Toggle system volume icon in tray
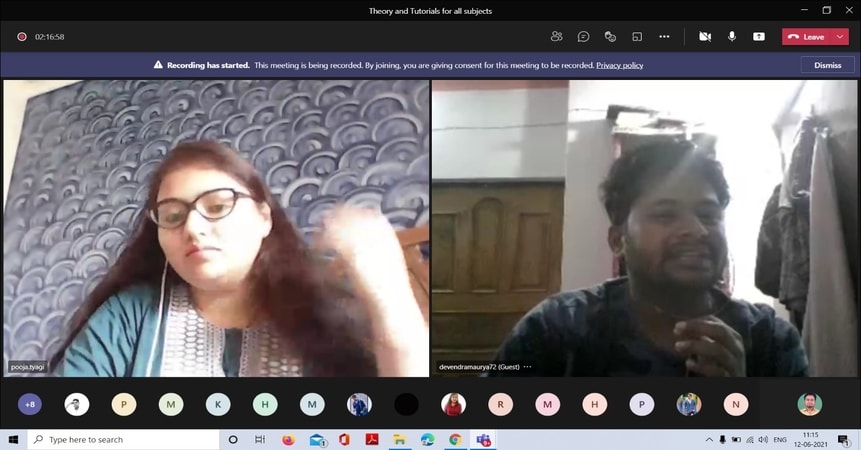This screenshot has width=861, height=450. point(766,439)
